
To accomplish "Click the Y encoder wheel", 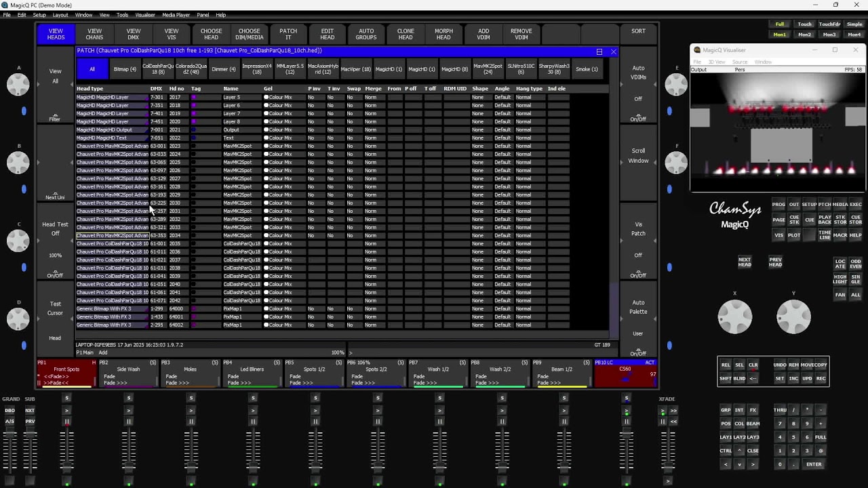I will click(x=793, y=317).
